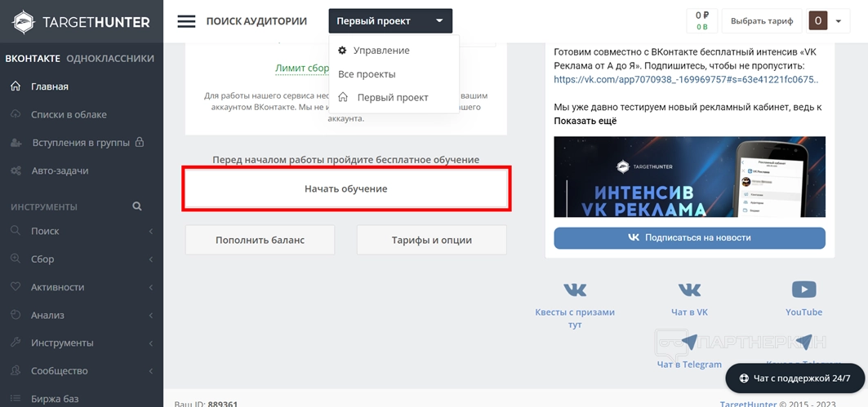Viewport: 868px width, 407px height.
Task: Click the VK icon above Чат в VK
Action: coord(689,290)
